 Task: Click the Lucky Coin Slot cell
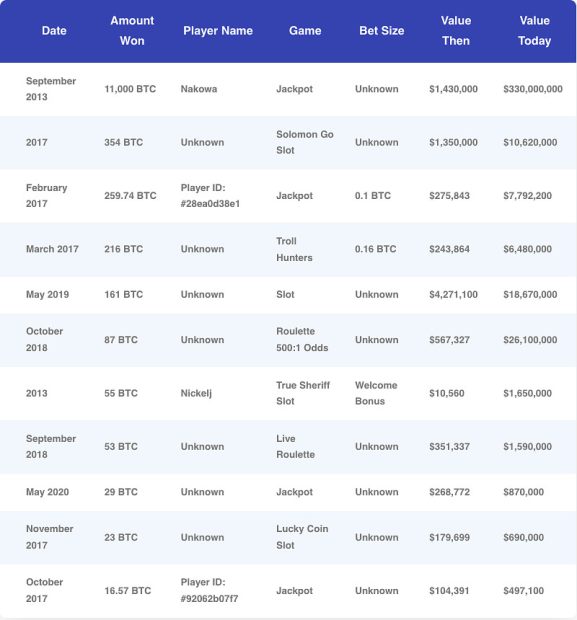pos(302,537)
